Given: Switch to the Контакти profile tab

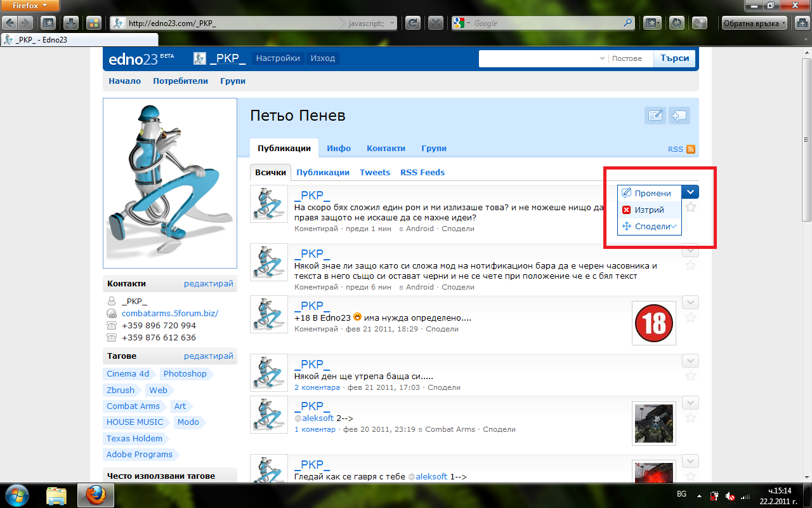Looking at the screenshot, I should [x=386, y=148].
